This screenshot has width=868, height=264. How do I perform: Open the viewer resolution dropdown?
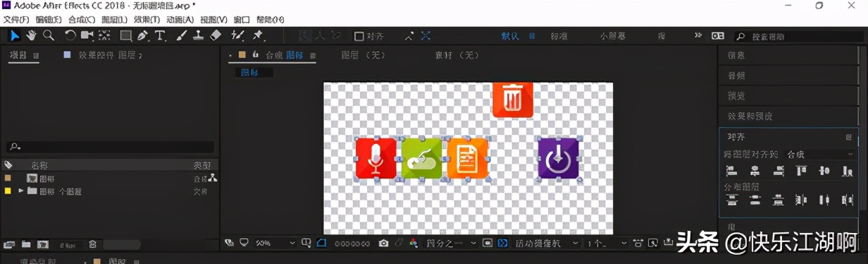coord(451,243)
